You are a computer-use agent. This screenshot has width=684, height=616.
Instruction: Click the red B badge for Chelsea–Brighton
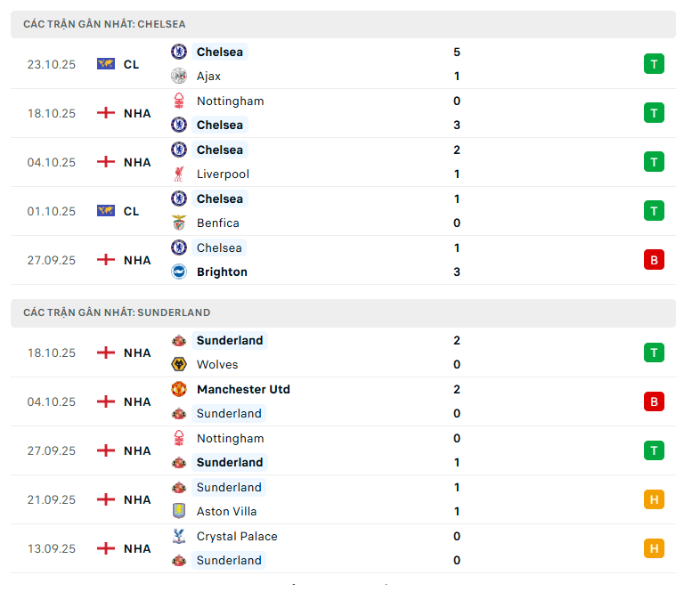click(654, 260)
